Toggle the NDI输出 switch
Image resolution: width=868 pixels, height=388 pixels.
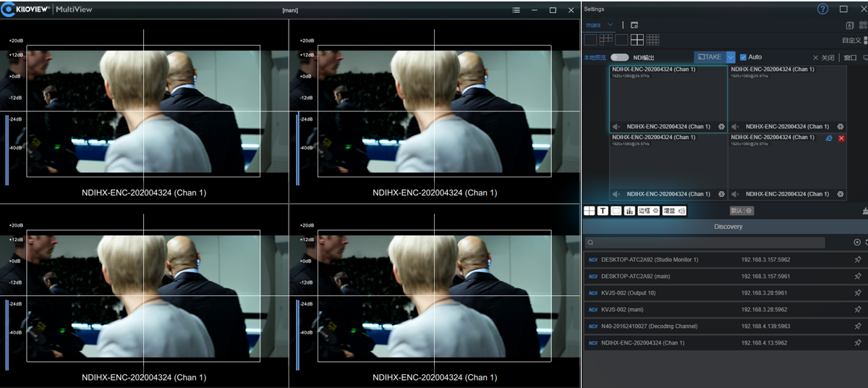pos(619,57)
